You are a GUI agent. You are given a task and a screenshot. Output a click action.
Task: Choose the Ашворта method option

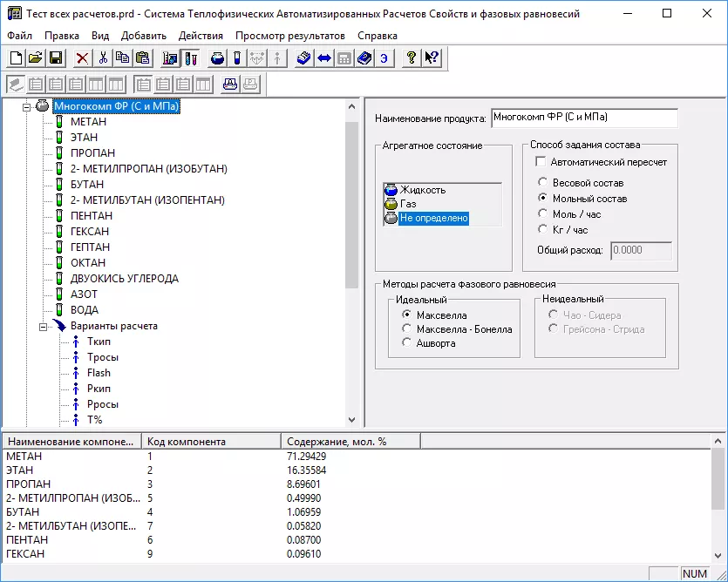[x=407, y=343]
